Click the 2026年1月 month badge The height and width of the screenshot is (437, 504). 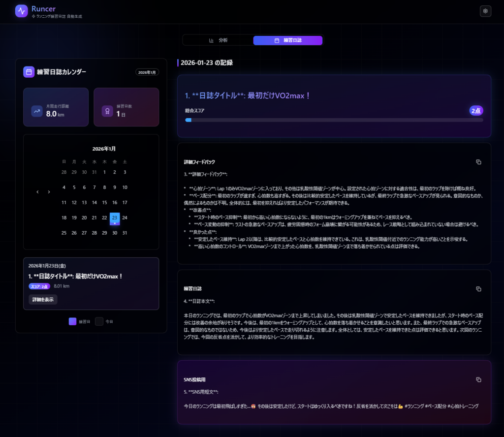(x=147, y=72)
